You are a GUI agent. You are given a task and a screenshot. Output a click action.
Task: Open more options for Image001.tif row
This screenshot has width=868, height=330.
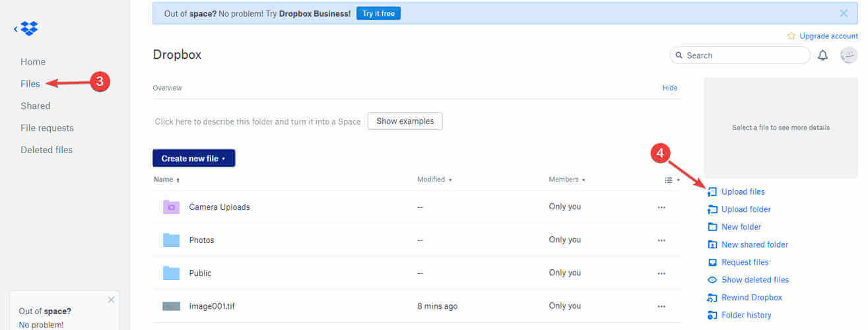(x=661, y=306)
